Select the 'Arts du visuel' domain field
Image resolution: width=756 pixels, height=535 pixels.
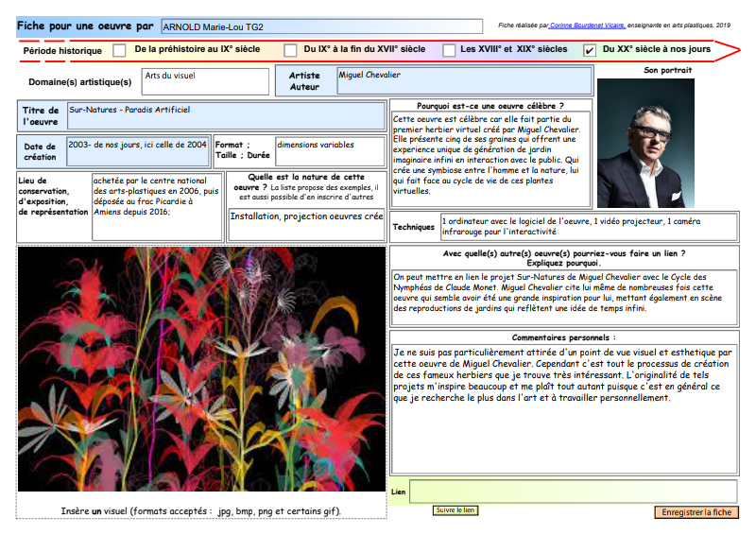tap(205, 81)
